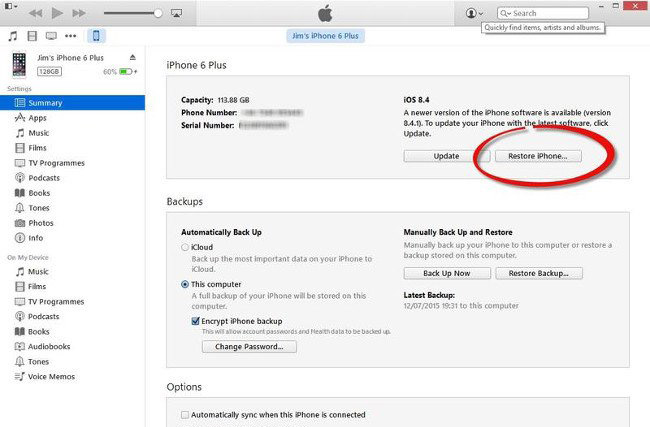
Task: Open the iTunes window menu icon
Action: coord(10,6)
